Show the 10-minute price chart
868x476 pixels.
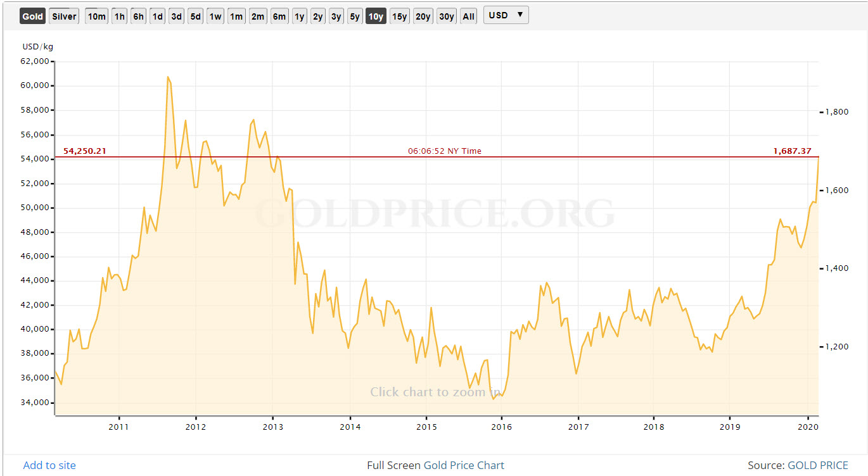(96, 16)
